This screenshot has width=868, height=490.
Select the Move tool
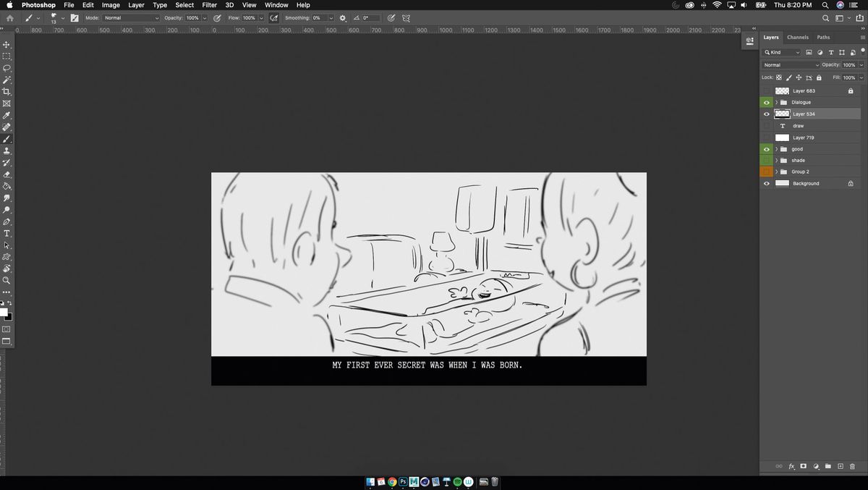click(x=7, y=43)
